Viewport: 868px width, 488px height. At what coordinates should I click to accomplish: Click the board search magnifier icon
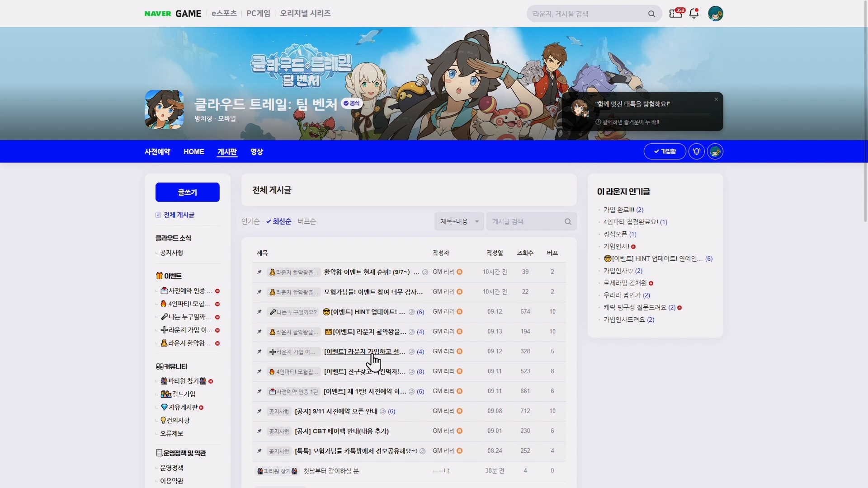[568, 221]
